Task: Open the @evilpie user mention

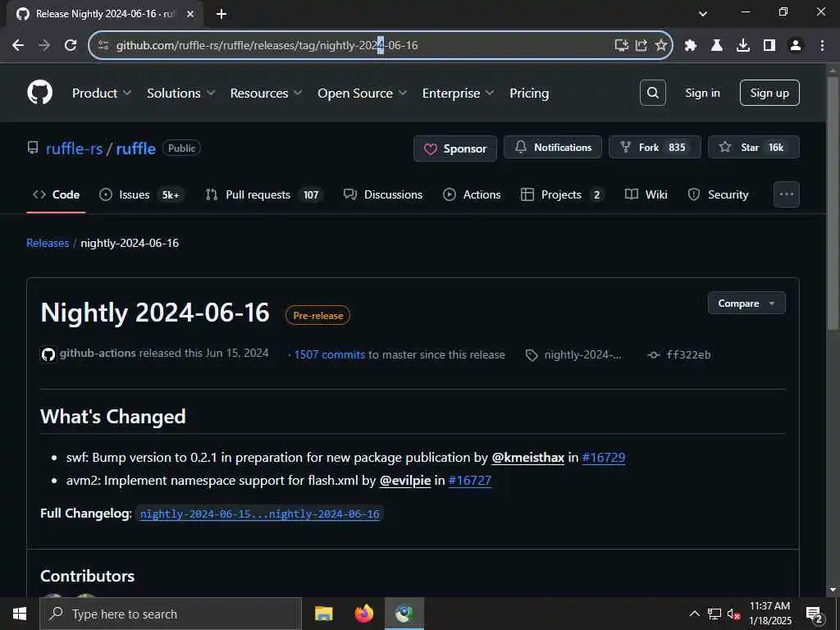Action: coord(405,481)
